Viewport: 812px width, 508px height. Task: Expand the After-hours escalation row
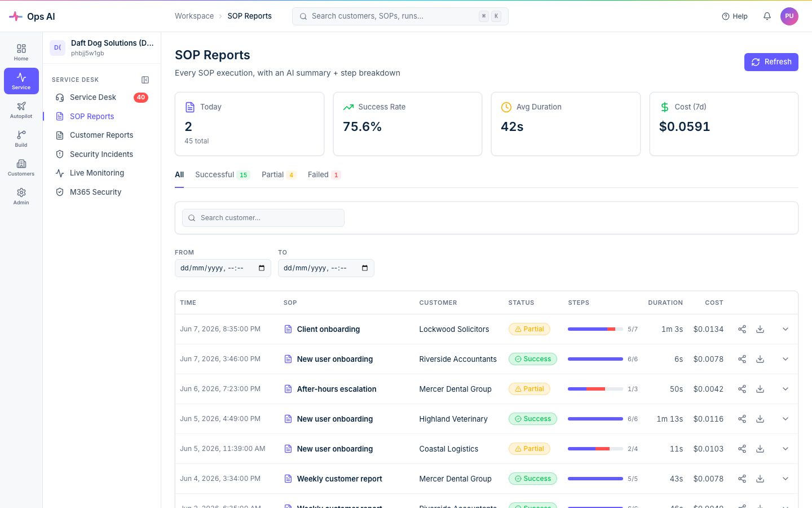point(785,389)
